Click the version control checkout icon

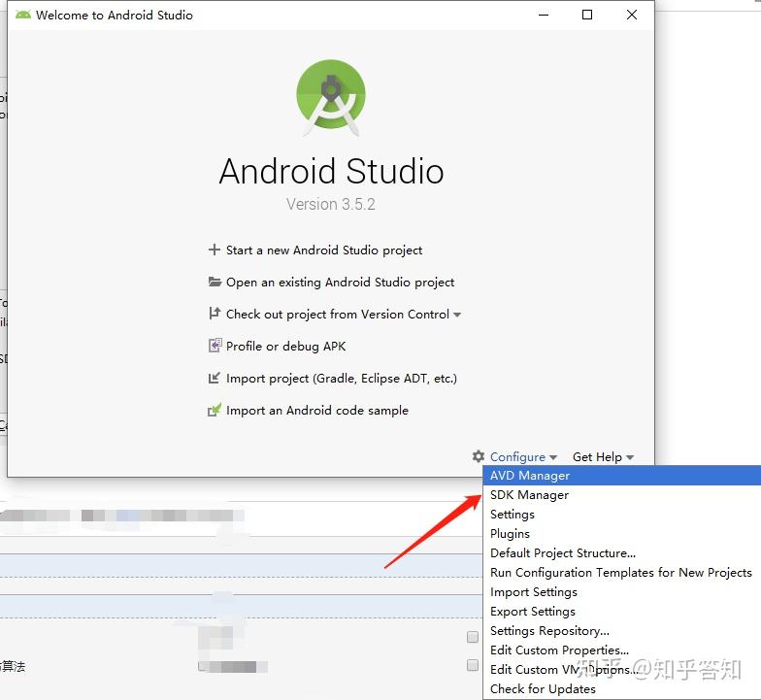215,314
